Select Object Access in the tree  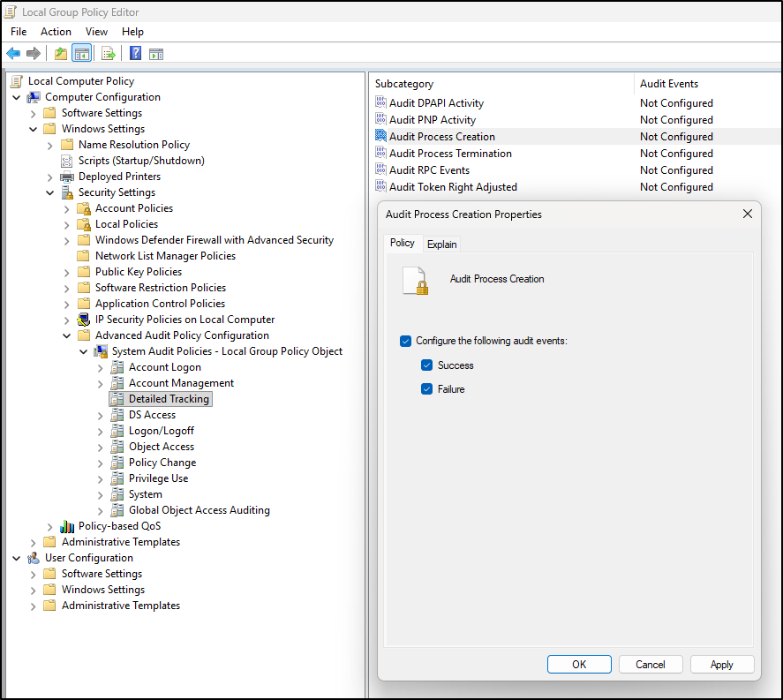click(x=162, y=447)
